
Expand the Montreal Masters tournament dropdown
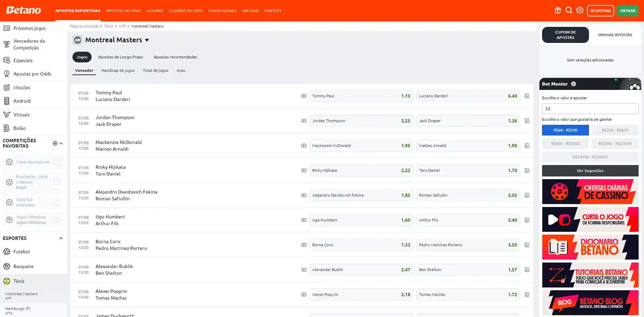(147, 40)
